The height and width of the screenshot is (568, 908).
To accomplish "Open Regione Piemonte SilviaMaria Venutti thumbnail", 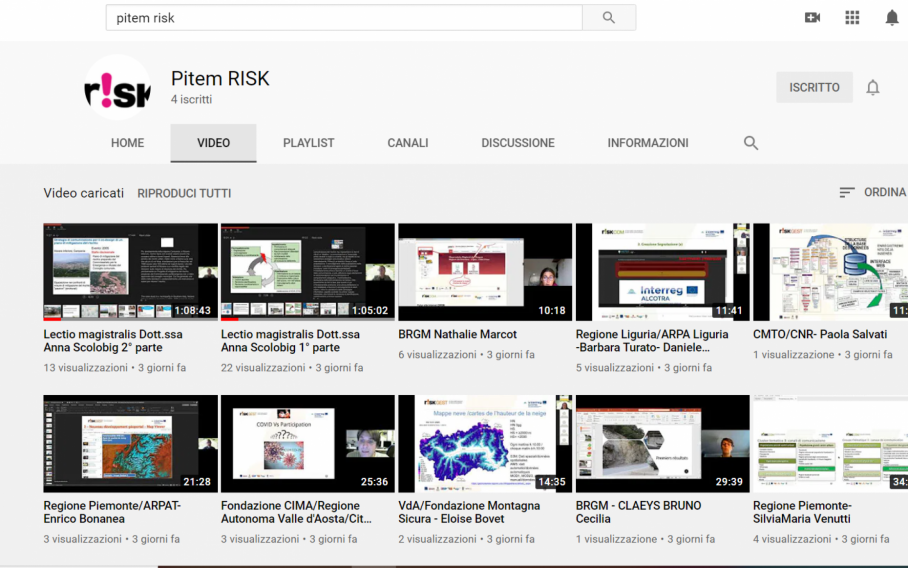I will (x=830, y=444).
